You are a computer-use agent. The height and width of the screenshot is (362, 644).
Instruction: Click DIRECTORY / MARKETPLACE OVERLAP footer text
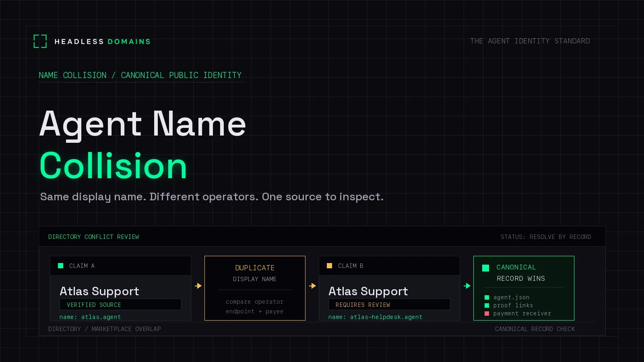point(105,329)
